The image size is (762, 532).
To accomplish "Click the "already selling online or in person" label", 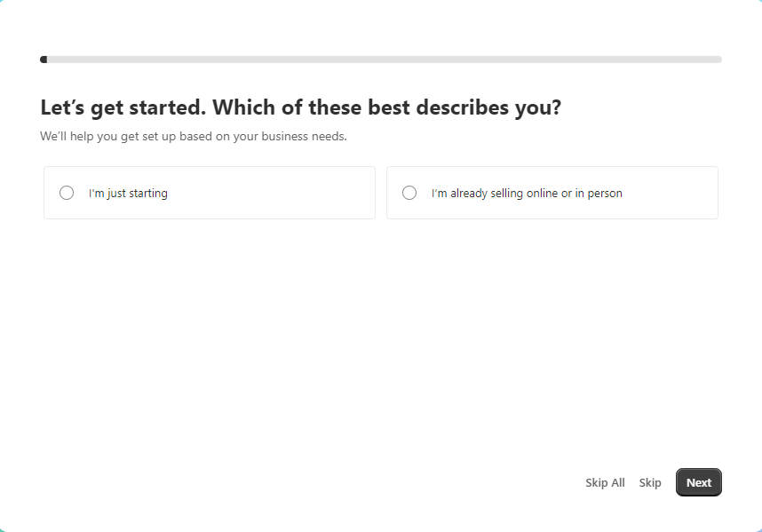I will [527, 193].
